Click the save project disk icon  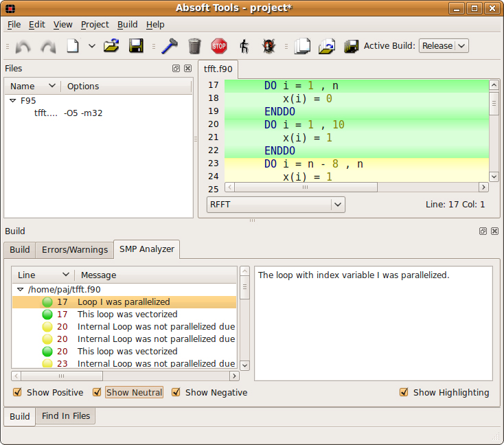point(351,46)
